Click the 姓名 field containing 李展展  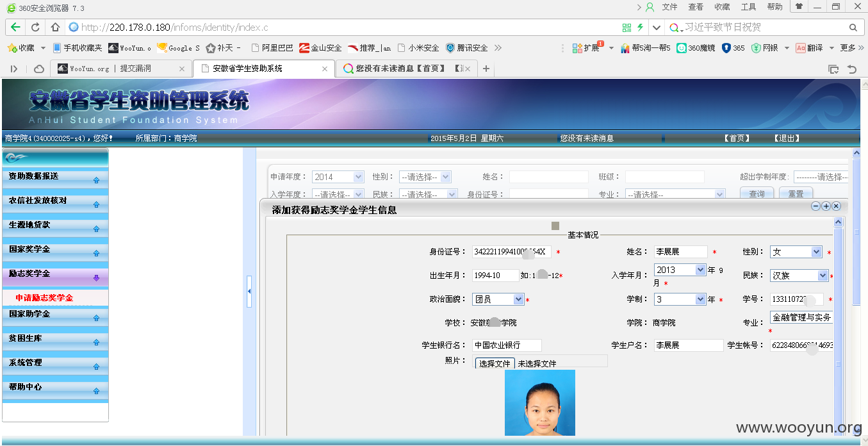[x=680, y=252]
